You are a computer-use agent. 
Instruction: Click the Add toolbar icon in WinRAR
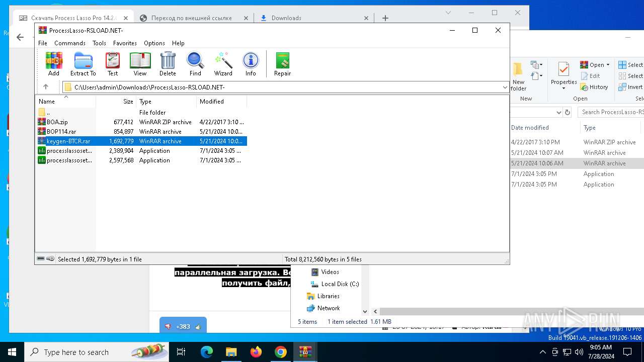(54, 64)
